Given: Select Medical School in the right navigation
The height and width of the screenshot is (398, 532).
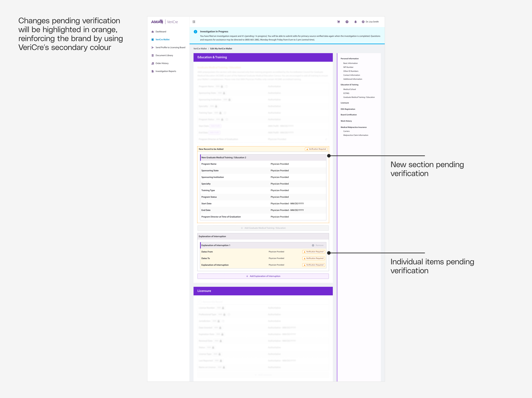Looking at the screenshot, I should click(349, 89).
